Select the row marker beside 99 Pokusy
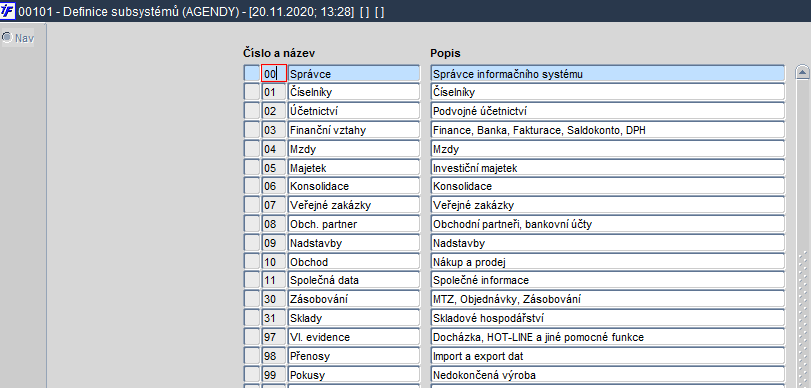 (252, 375)
